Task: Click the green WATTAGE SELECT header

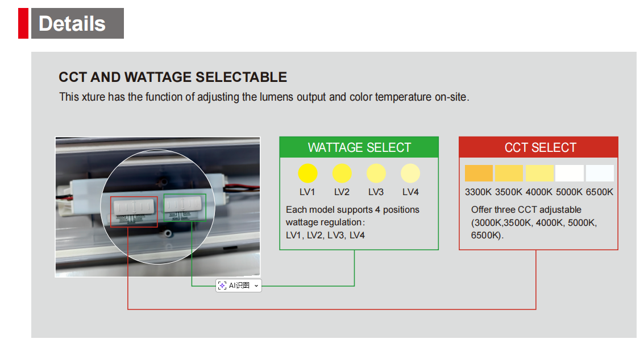Action: click(x=359, y=147)
